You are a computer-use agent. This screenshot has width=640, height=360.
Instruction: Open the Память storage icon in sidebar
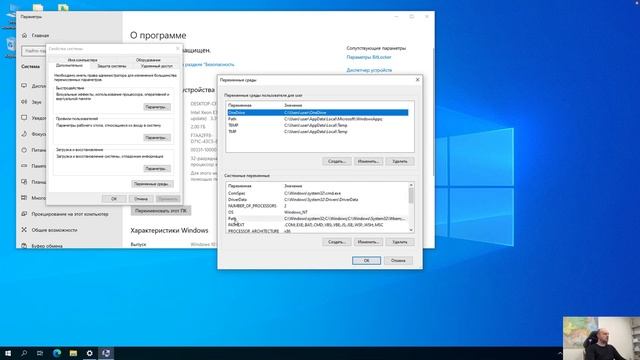[24, 166]
